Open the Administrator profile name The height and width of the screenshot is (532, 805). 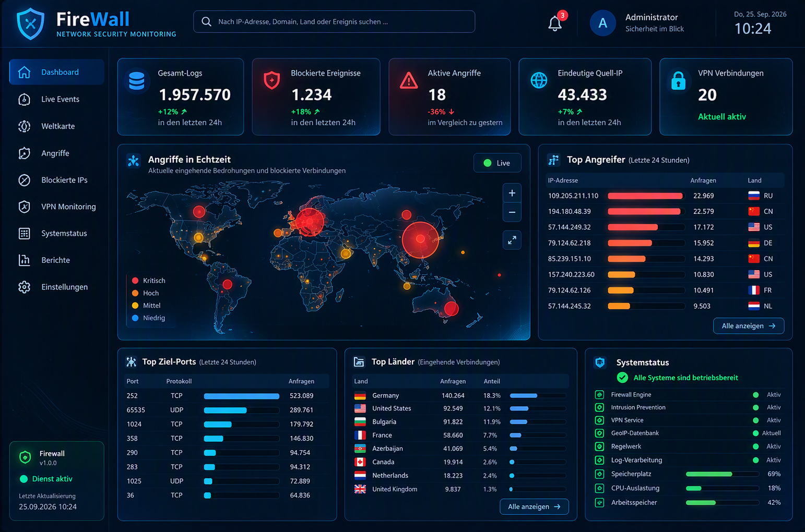(x=652, y=17)
